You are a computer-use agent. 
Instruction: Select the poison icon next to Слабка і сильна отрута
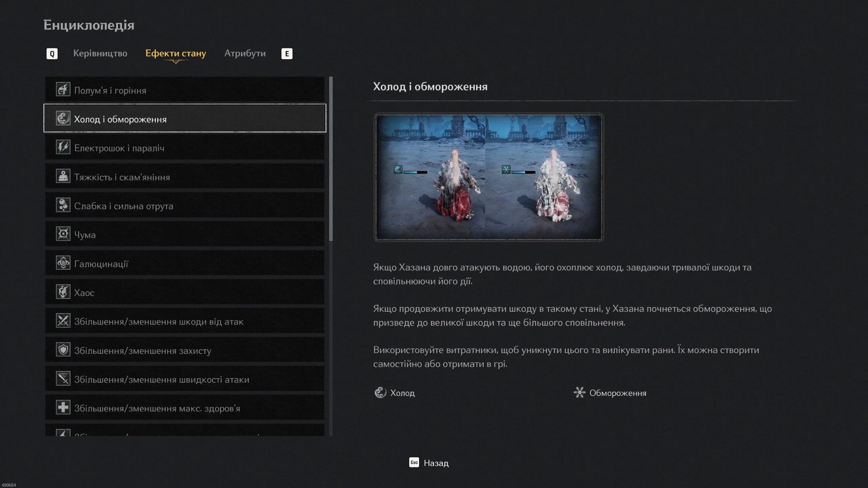pos(63,205)
